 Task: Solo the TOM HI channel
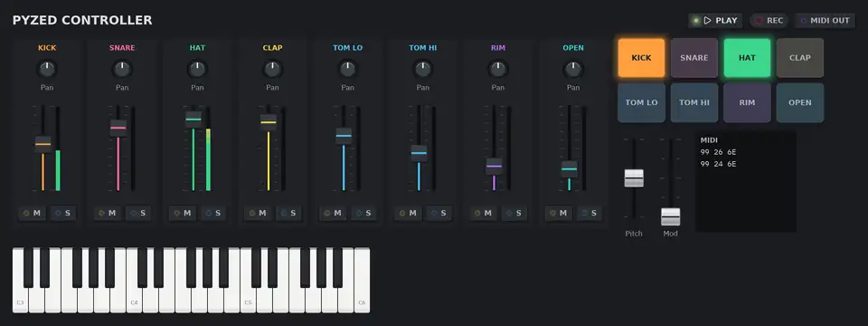(x=439, y=213)
